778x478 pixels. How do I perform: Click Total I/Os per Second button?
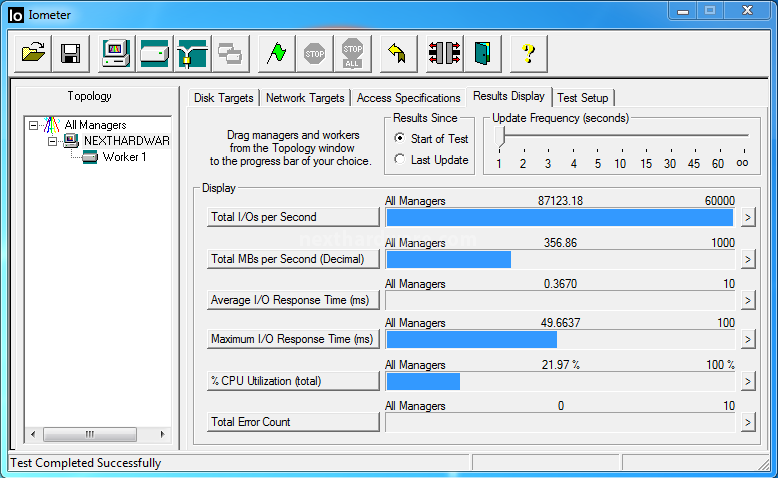pyautogui.click(x=293, y=217)
